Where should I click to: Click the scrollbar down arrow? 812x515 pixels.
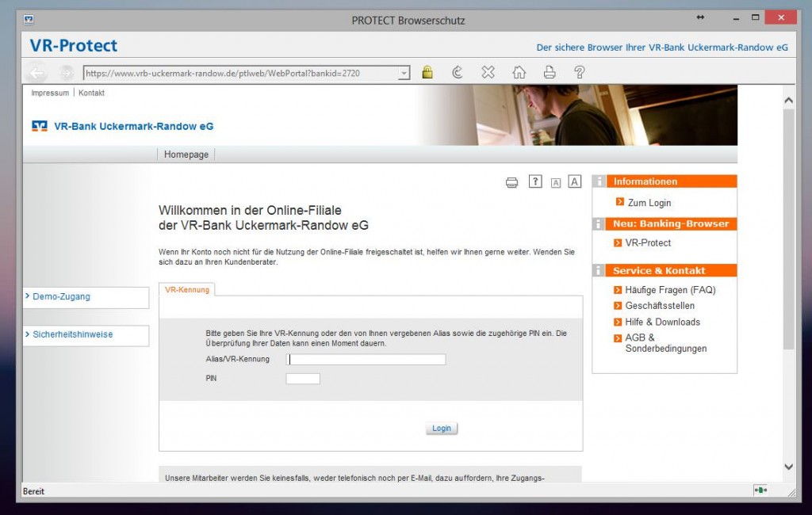[x=789, y=467]
